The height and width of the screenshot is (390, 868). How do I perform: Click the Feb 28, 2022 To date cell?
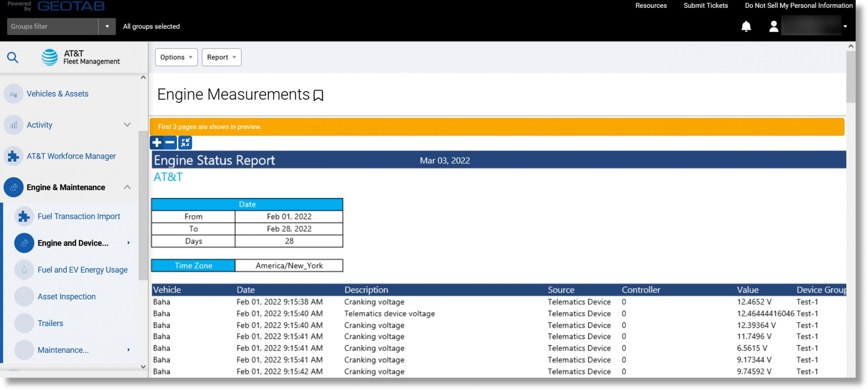click(289, 229)
